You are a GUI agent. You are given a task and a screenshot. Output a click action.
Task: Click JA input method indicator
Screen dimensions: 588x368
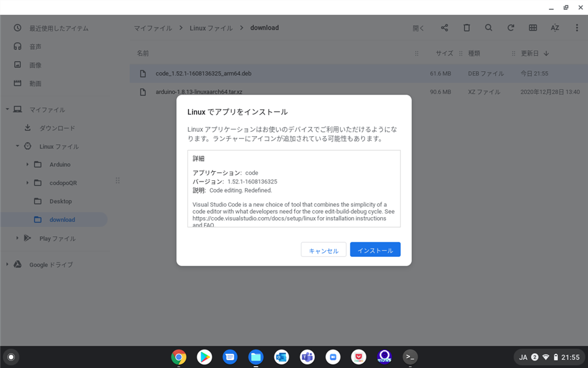pos(523,358)
